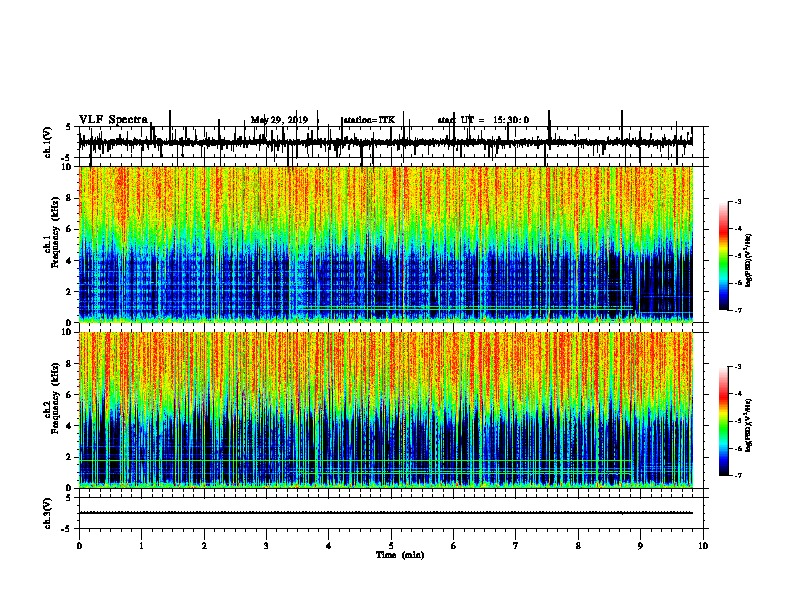Click the "VLF Spectra" plot title

113,119
